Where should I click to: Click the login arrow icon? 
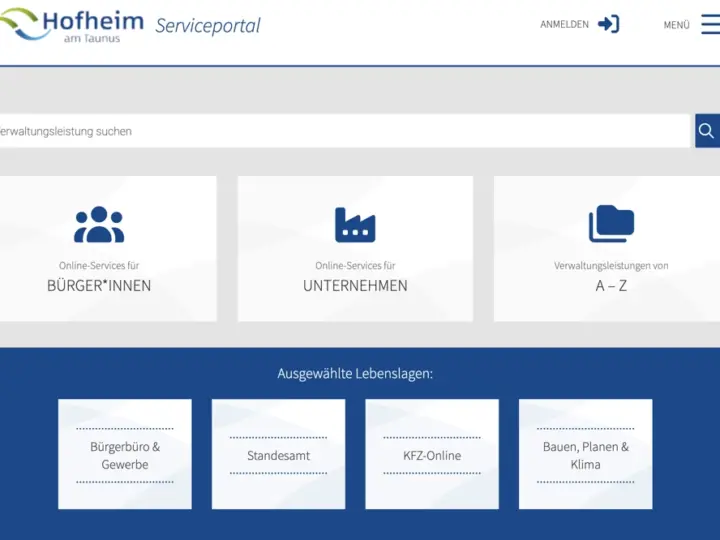608,24
